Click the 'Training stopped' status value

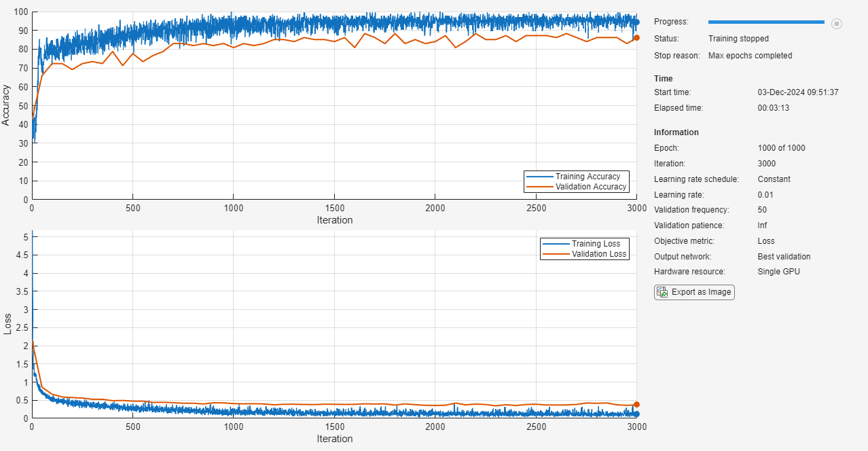pyautogui.click(x=738, y=39)
